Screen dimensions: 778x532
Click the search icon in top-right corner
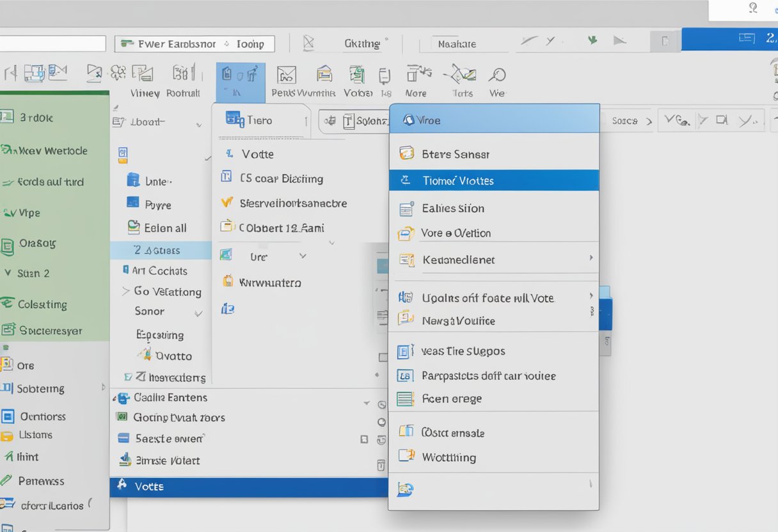click(x=753, y=8)
